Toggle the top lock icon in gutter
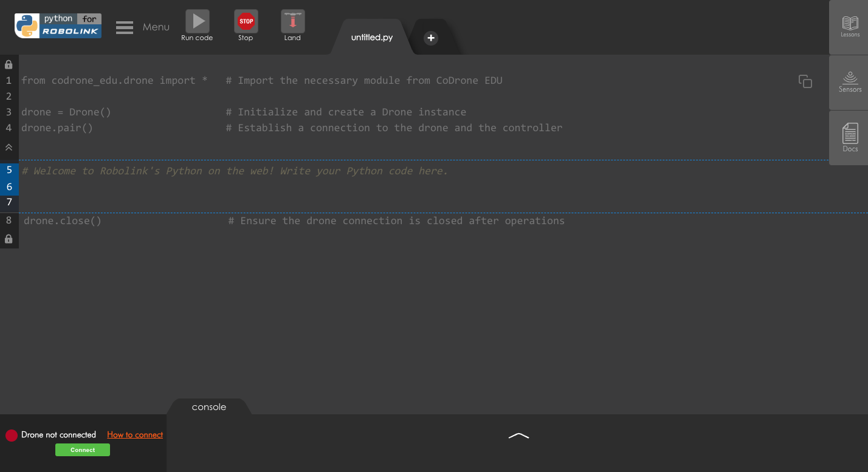This screenshot has height=472, width=868. (x=9, y=64)
